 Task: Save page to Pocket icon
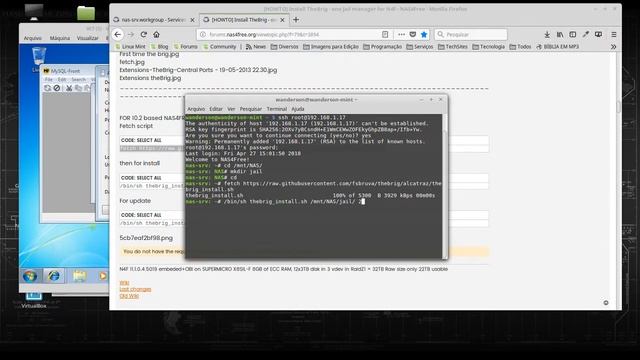point(413,35)
